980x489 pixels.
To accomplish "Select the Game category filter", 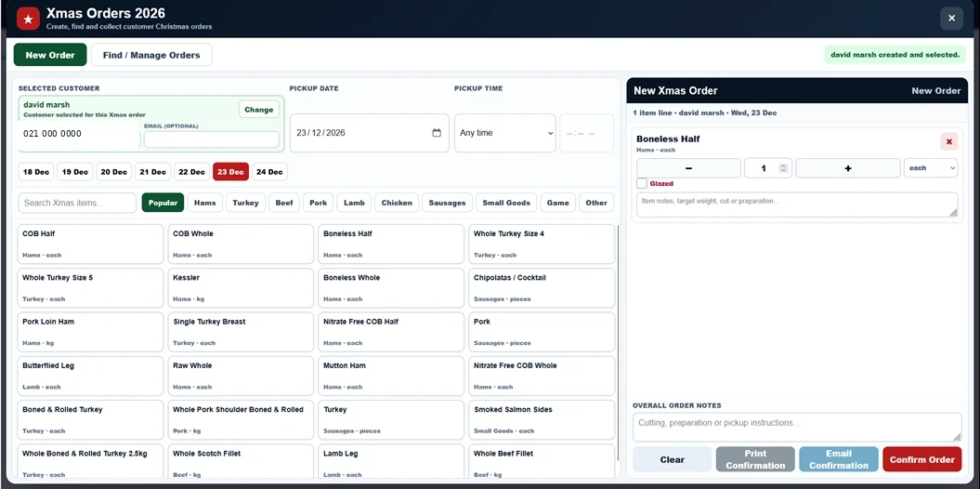I will 557,203.
